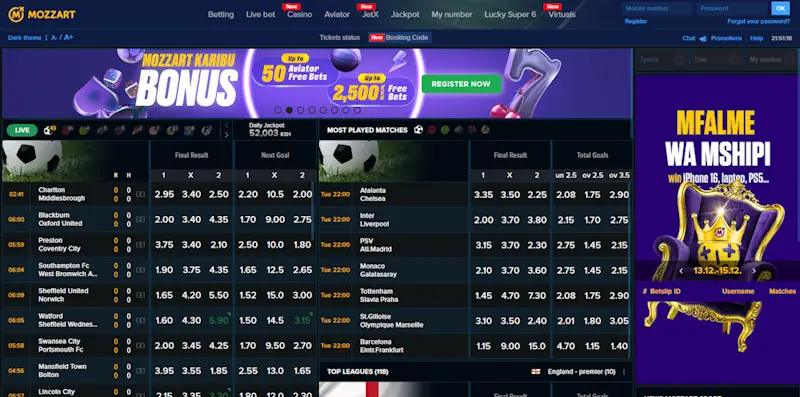This screenshot has width=800, height=397.
Task: Open the Betting menu
Action: 221,14
